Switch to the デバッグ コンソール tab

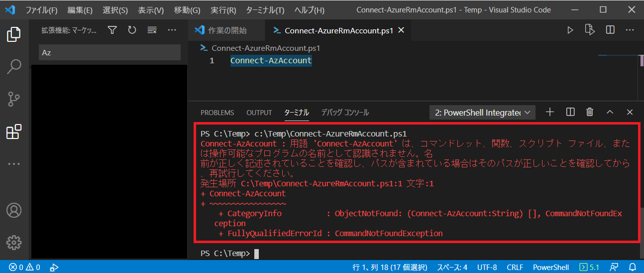[345, 113]
